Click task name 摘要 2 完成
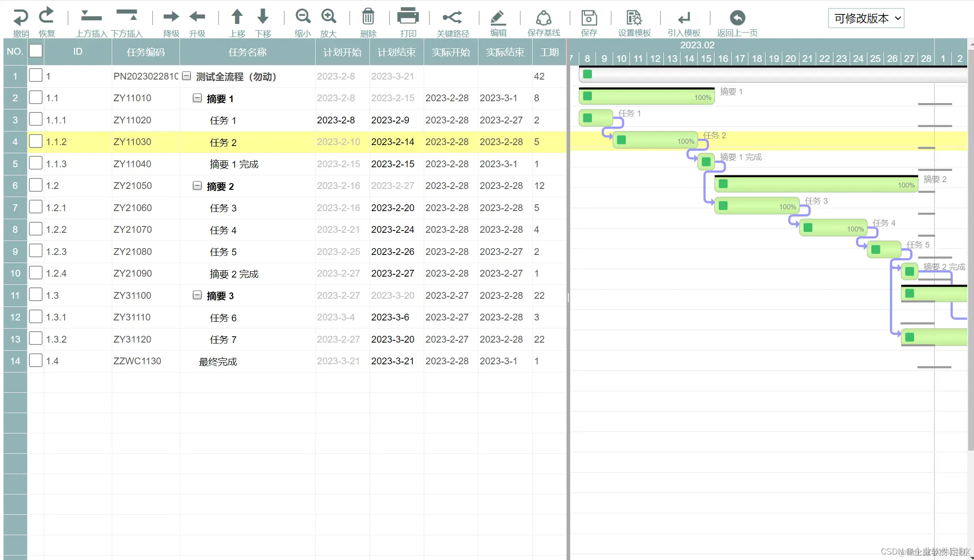The image size is (974, 560). coord(234,274)
